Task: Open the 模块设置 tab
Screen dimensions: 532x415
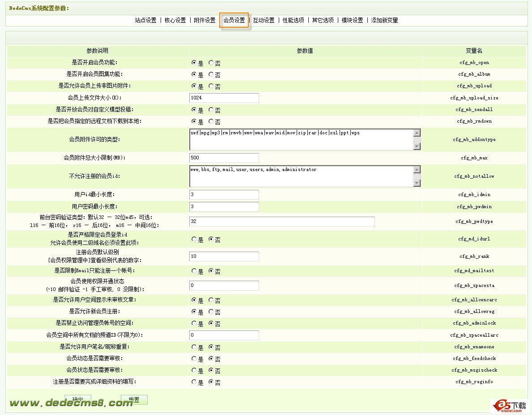Action: coord(352,20)
